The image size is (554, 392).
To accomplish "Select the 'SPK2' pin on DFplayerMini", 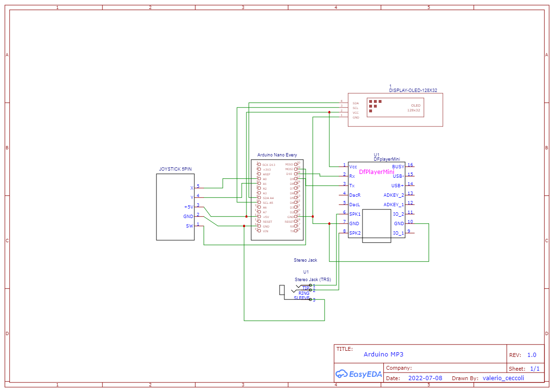I will (355, 233).
